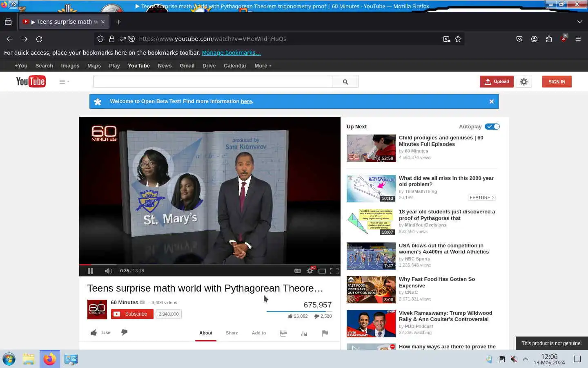Open the +You menu item
Image resolution: width=588 pixels, height=368 pixels.
click(x=21, y=65)
